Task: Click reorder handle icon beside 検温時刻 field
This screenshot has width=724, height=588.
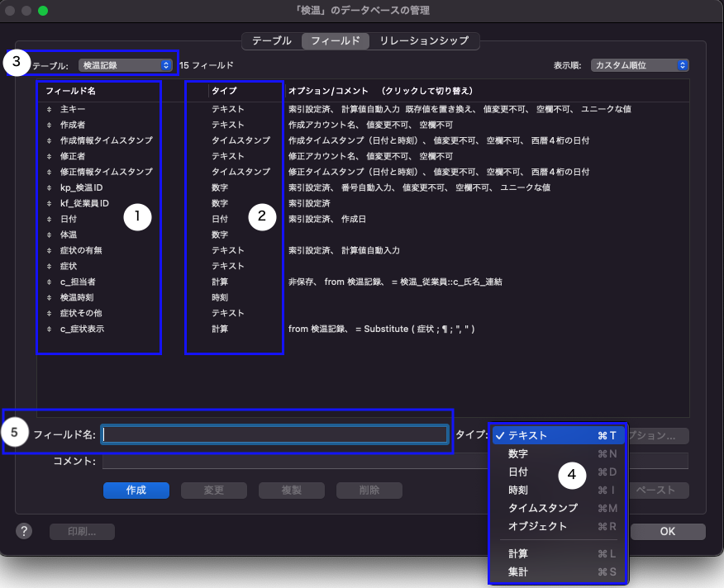Action: point(49,298)
